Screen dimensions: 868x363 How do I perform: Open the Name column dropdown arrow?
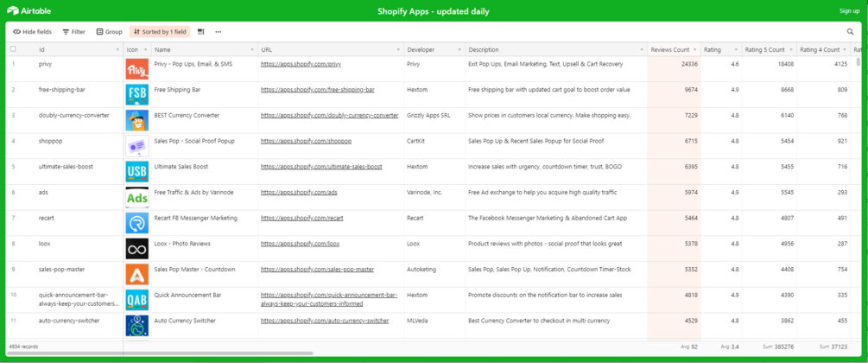(252, 50)
